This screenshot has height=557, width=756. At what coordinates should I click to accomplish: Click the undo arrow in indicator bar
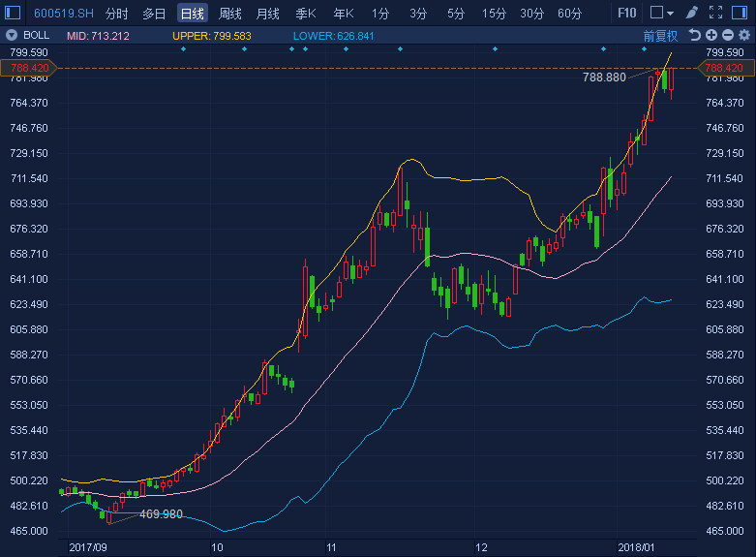[x=694, y=35]
